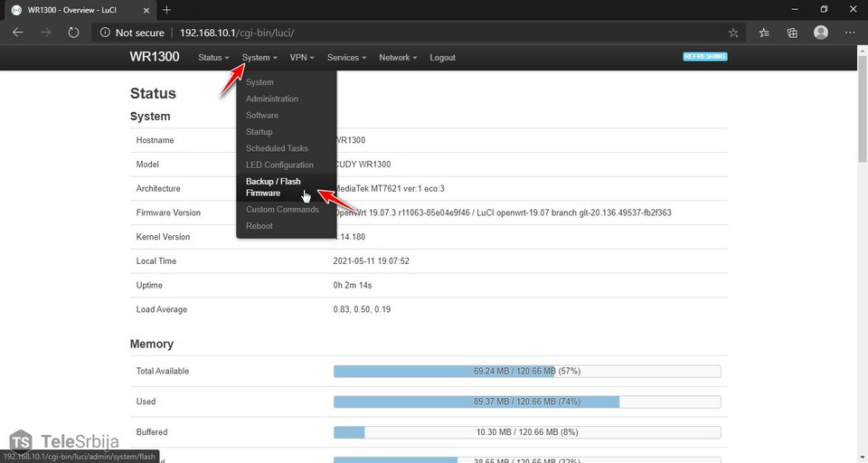Click the Total Available memory progress bar

527,371
